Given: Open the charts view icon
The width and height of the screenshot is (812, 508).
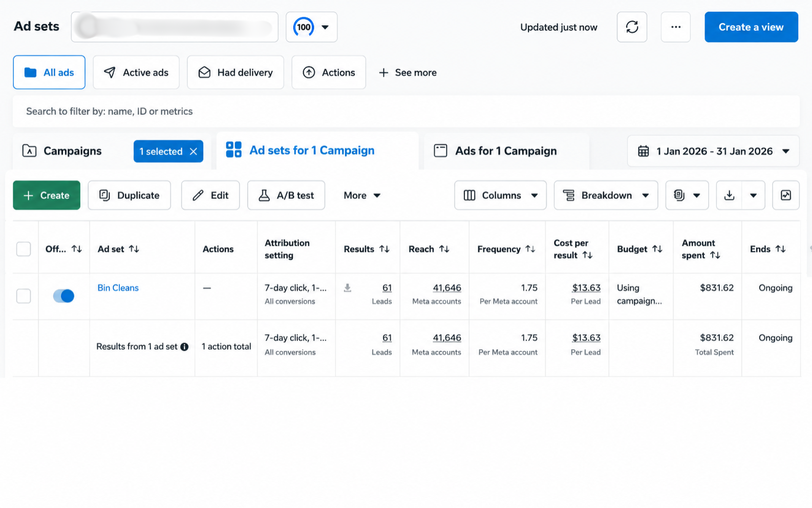Looking at the screenshot, I should pyautogui.click(x=786, y=195).
